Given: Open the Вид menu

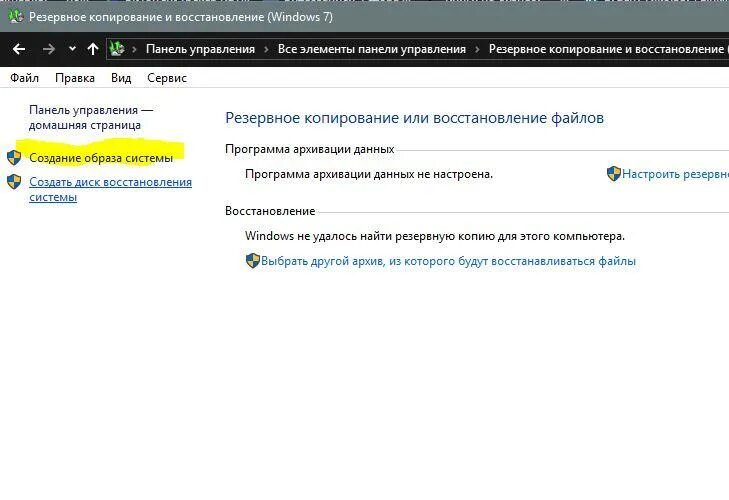Looking at the screenshot, I should tap(121, 78).
